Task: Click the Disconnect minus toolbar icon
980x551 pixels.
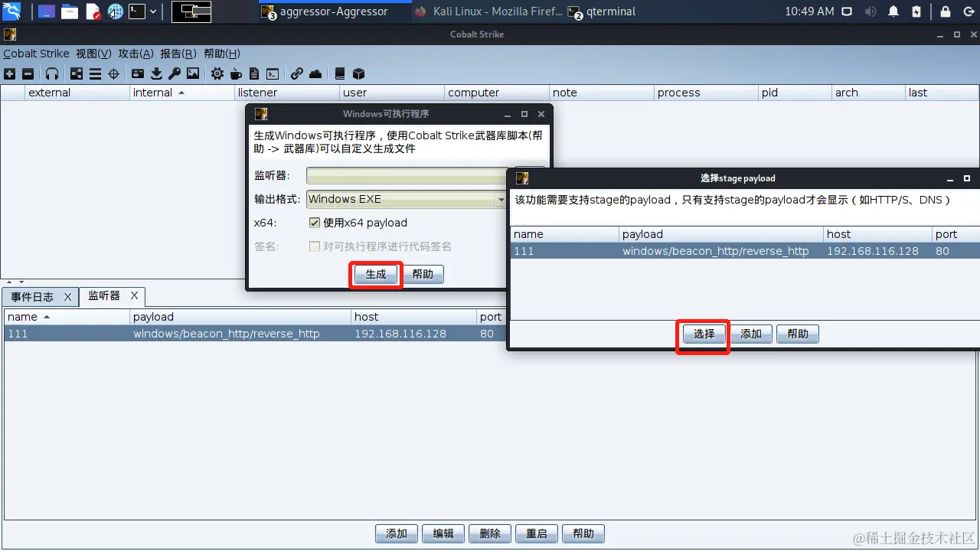Action: (x=28, y=74)
